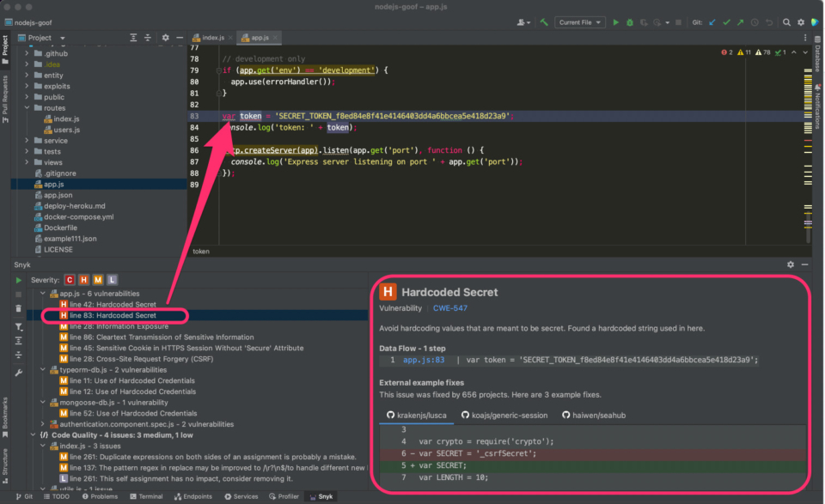Open Search Everywhere magnifier icon

click(786, 22)
